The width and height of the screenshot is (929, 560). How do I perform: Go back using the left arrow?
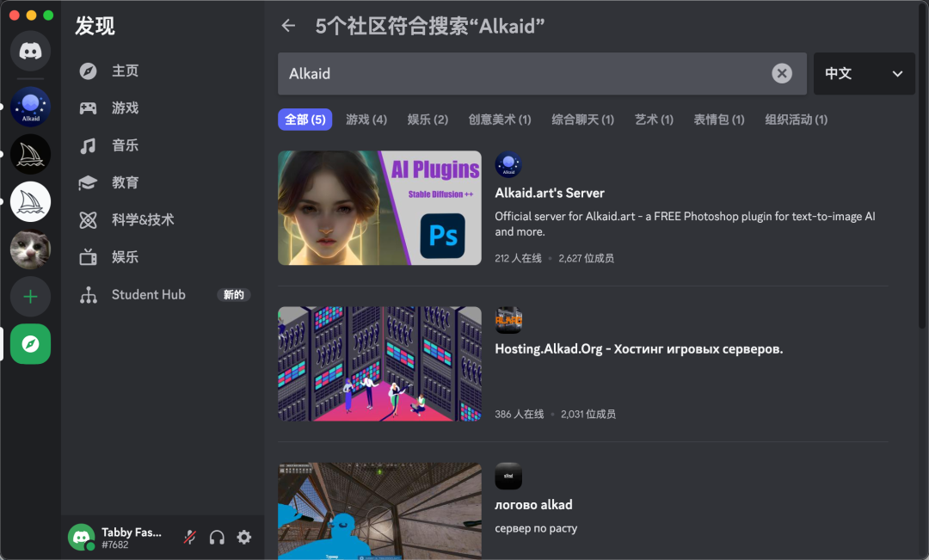click(288, 26)
